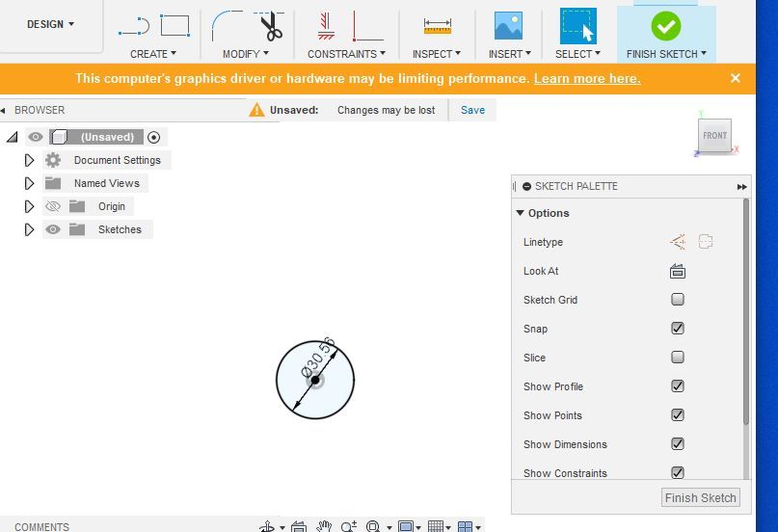
Task: Click the green Finish Sketch checkmark icon
Action: point(665,26)
